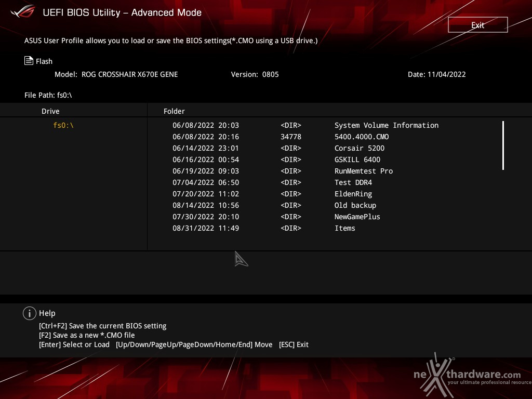The height and width of the screenshot is (399, 532).
Task: Open the Test DDR4 folder
Action: click(353, 182)
